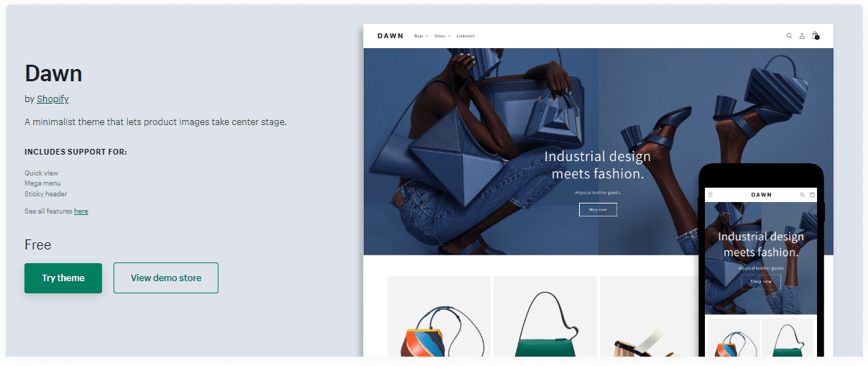Click the search icon in Dawn desktop header

[789, 35]
